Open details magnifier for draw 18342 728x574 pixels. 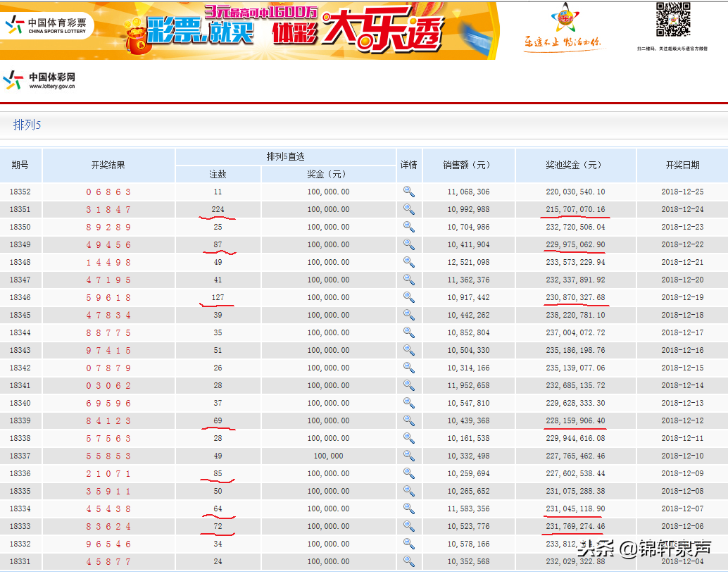[408, 368]
